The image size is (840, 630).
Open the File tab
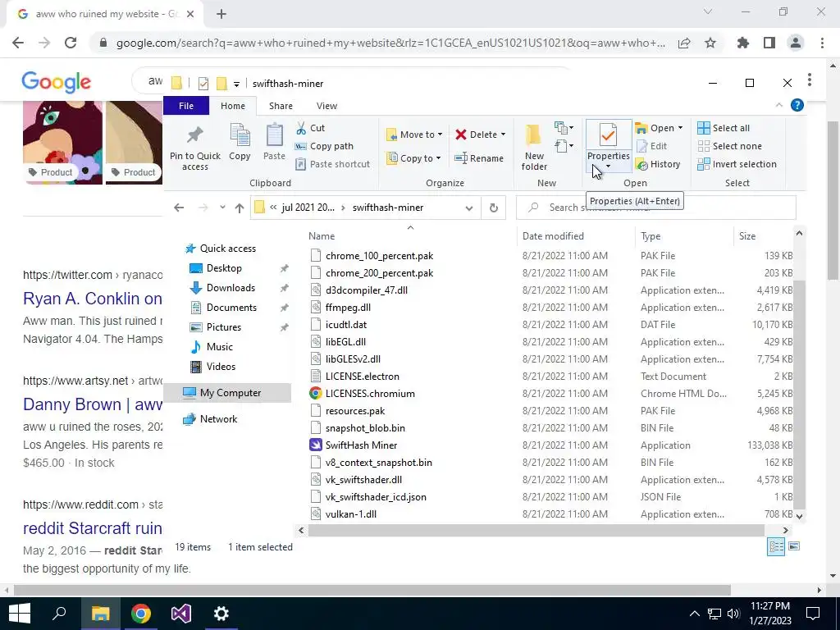click(186, 106)
